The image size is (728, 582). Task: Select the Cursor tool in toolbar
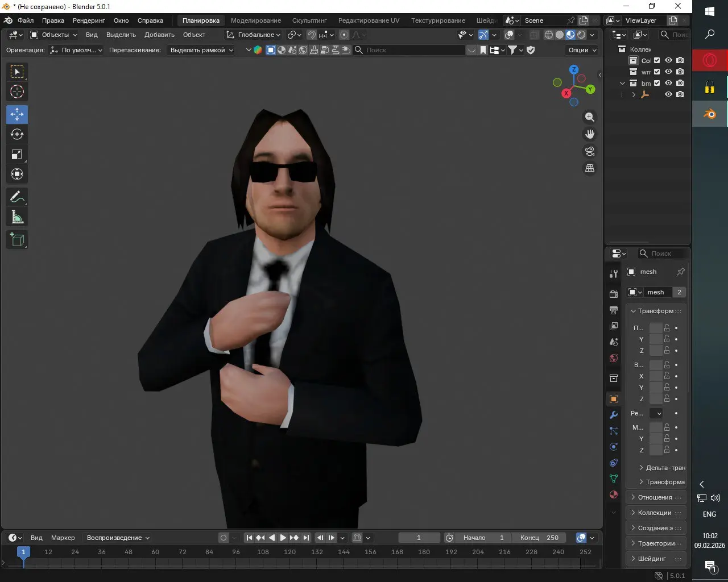(17, 92)
